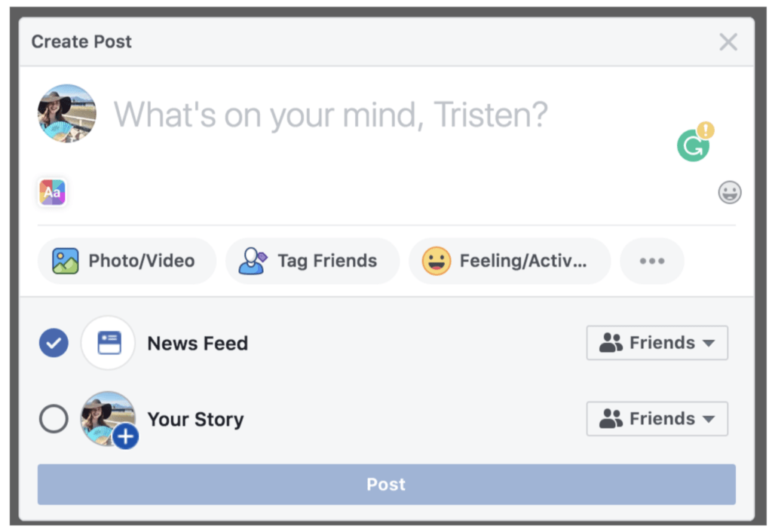Select the Your Story radio circle

coord(54,420)
